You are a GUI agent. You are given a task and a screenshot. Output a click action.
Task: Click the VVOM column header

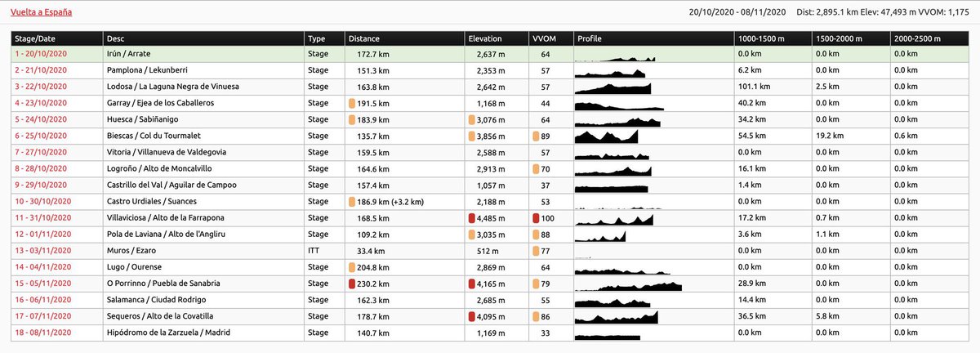(550, 38)
